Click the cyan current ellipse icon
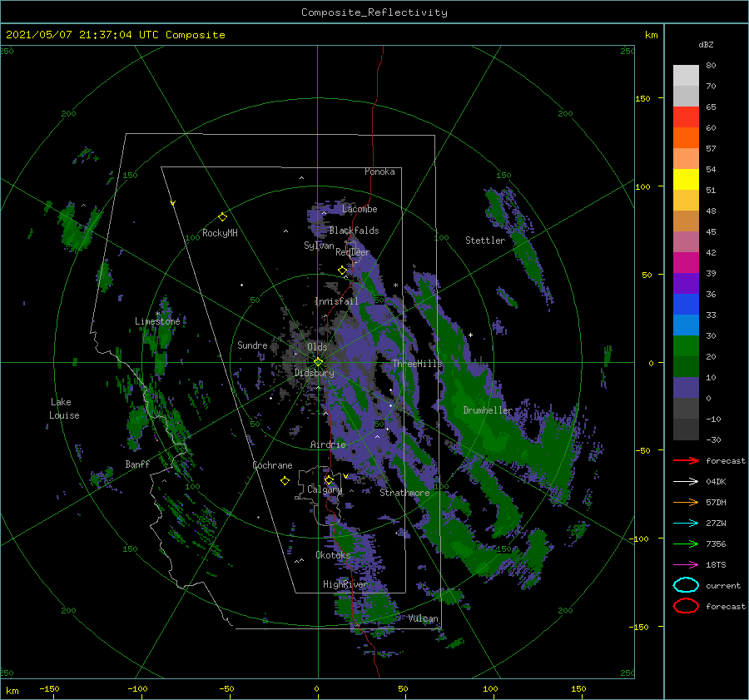 [686, 585]
